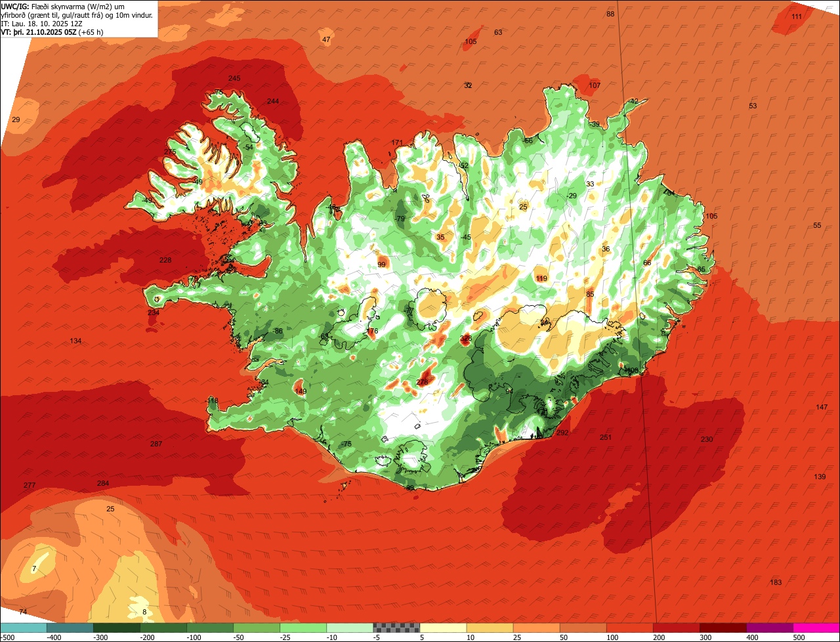Click the flux value 251 on the map
The width and height of the screenshot is (840, 642).
pos(606,438)
